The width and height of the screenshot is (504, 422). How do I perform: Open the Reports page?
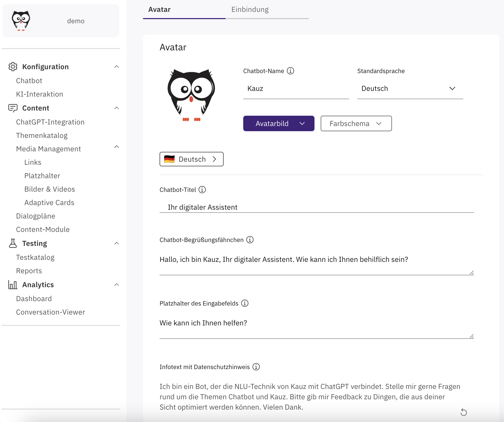pos(29,271)
